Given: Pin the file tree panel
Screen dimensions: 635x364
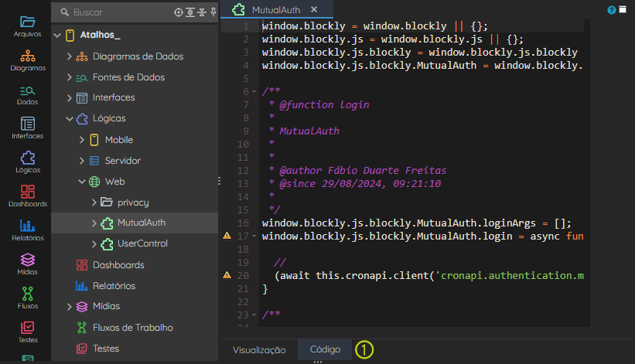Looking at the screenshot, I should click(213, 12).
